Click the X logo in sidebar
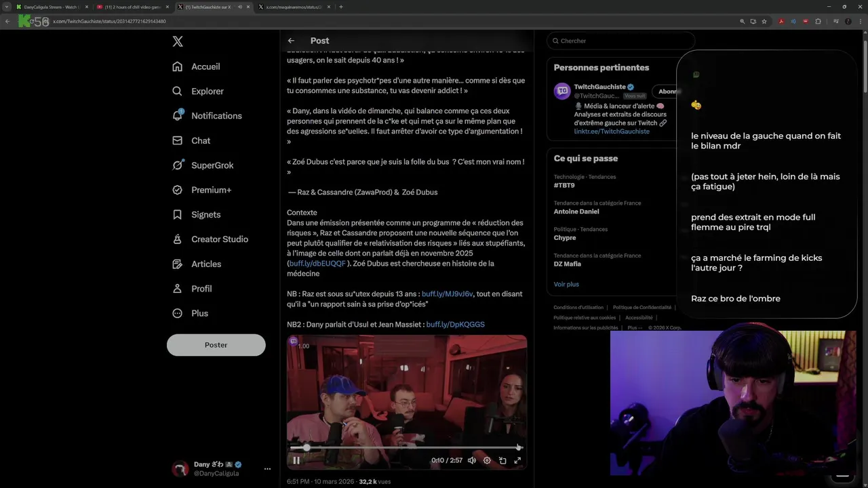 (178, 41)
